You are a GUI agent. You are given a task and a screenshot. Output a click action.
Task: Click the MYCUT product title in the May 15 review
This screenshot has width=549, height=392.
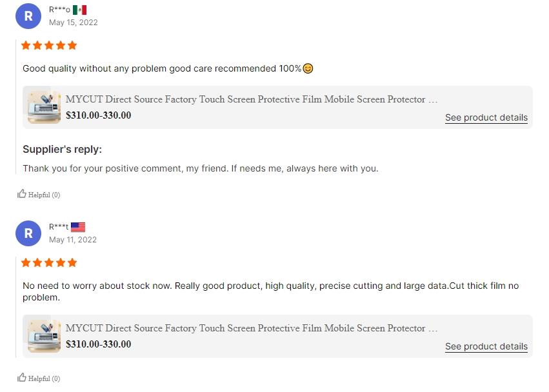[252, 99]
